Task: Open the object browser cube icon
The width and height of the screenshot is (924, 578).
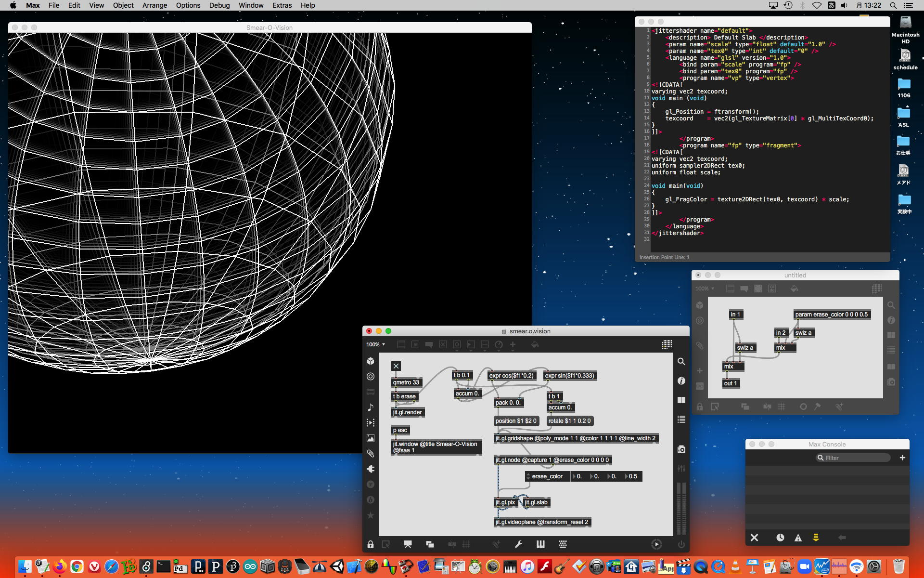Action: 371,361
